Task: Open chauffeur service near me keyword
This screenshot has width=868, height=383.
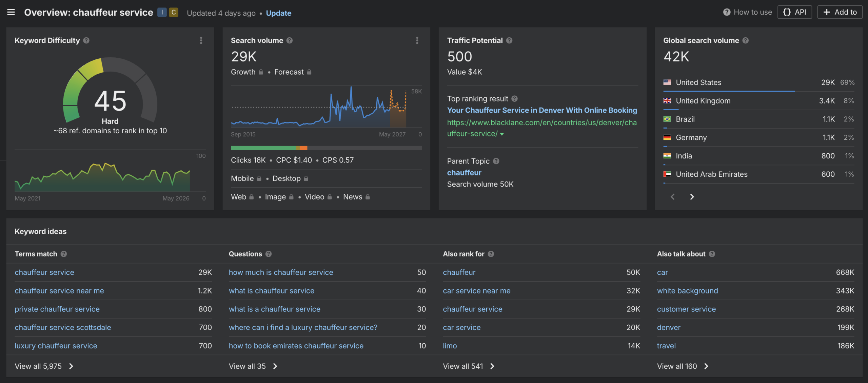Action: point(59,291)
